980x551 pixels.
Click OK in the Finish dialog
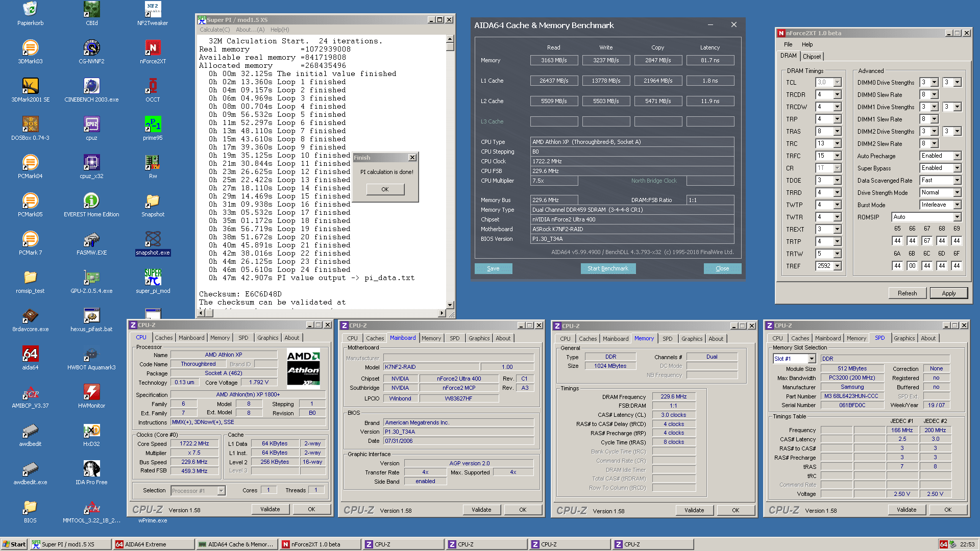tap(385, 189)
